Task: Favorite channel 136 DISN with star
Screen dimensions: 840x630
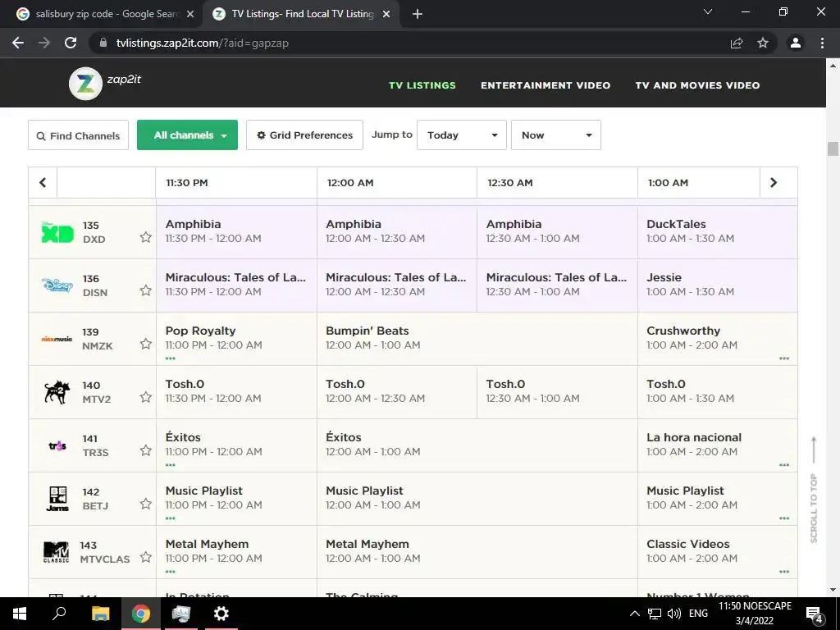Action: coord(146,290)
